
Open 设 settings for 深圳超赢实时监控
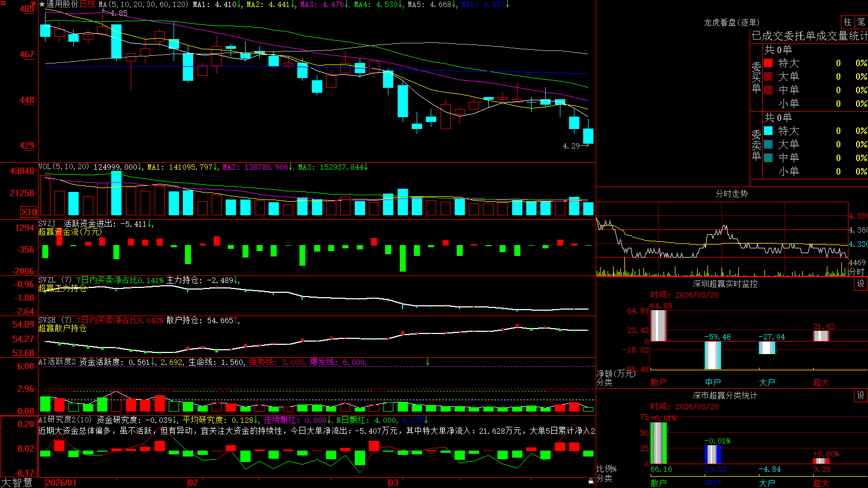[861, 284]
